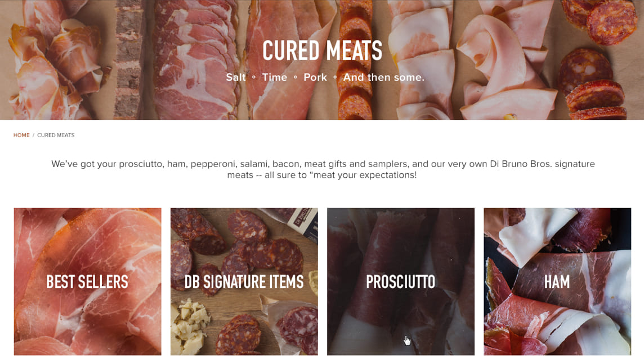Click the CURED MEATS breadcrumb text
The width and height of the screenshot is (644, 360).
pos(56,135)
